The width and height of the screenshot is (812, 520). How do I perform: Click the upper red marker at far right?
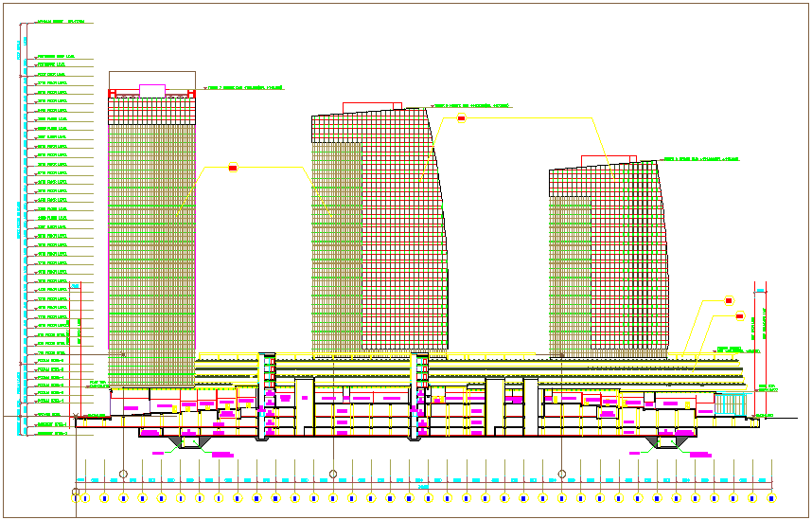729,300
